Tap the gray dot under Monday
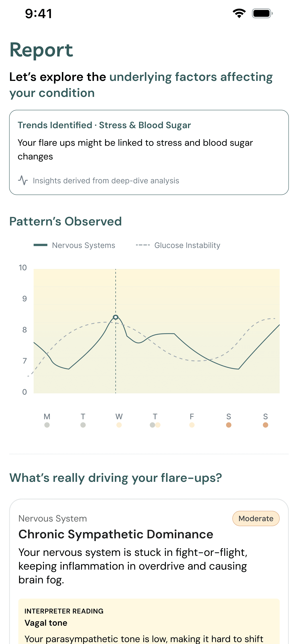This screenshot has width=298, height=644. pyautogui.click(x=47, y=425)
